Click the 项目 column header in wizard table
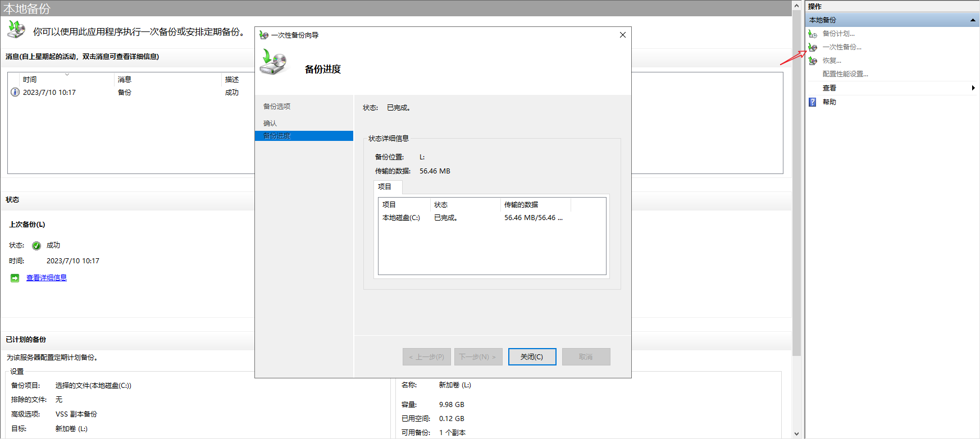Viewport: 980px width, 439px height. coord(404,205)
